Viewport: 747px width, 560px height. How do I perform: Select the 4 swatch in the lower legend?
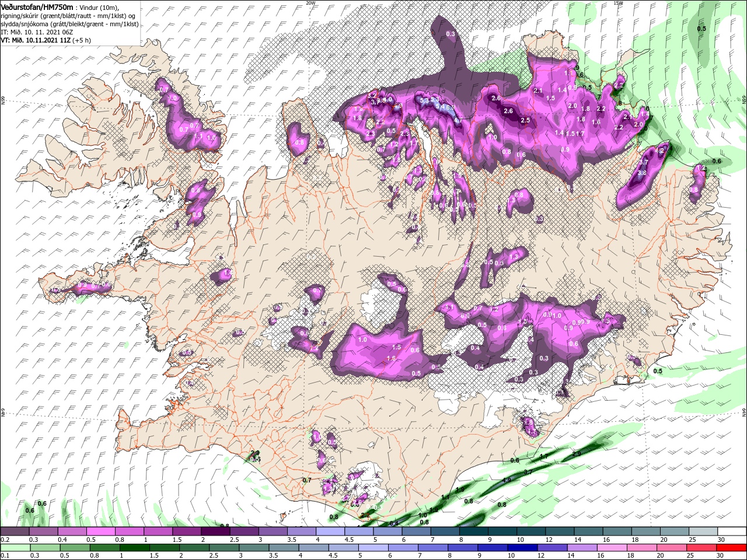coord(313,548)
